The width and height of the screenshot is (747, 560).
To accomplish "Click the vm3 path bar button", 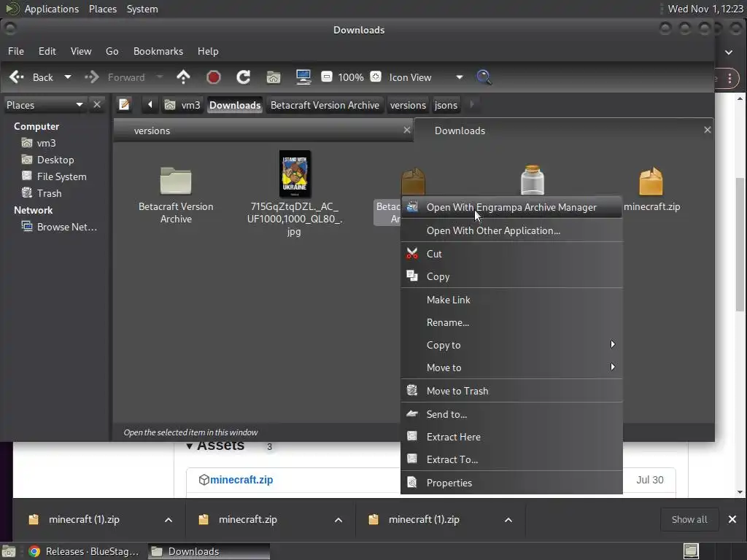I will (x=183, y=105).
